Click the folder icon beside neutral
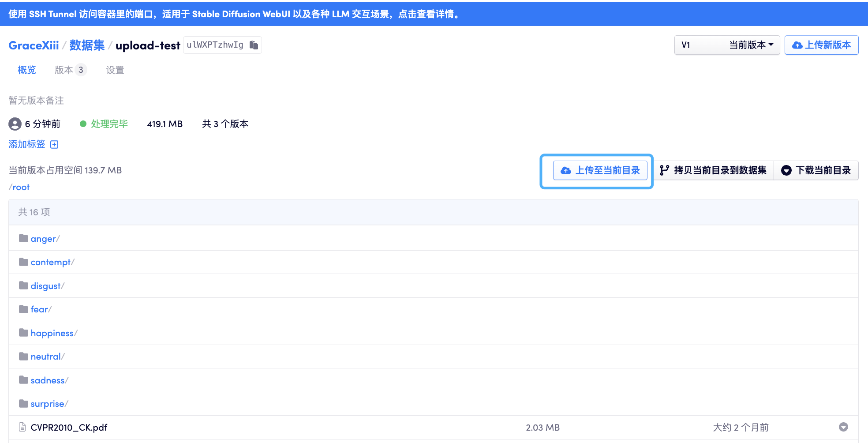The width and height of the screenshot is (868, 443). 23,357
